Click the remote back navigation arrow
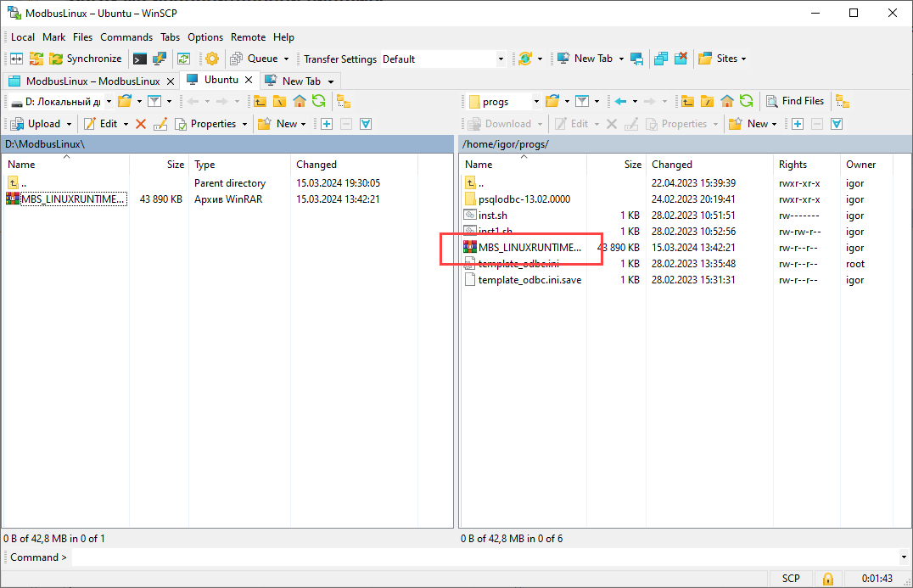The image size is (913, 588). coord(620,101)
